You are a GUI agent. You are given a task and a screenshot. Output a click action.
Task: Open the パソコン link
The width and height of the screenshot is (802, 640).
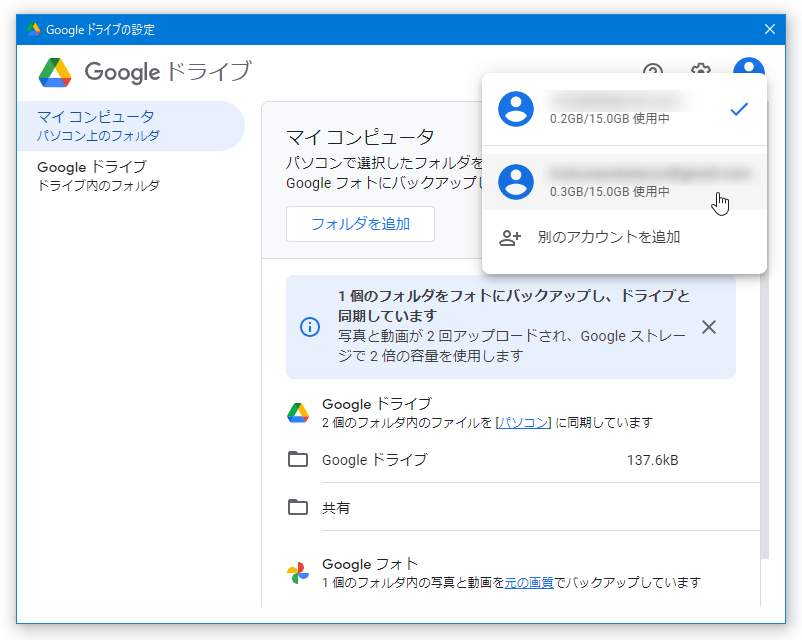coord(524,423)
